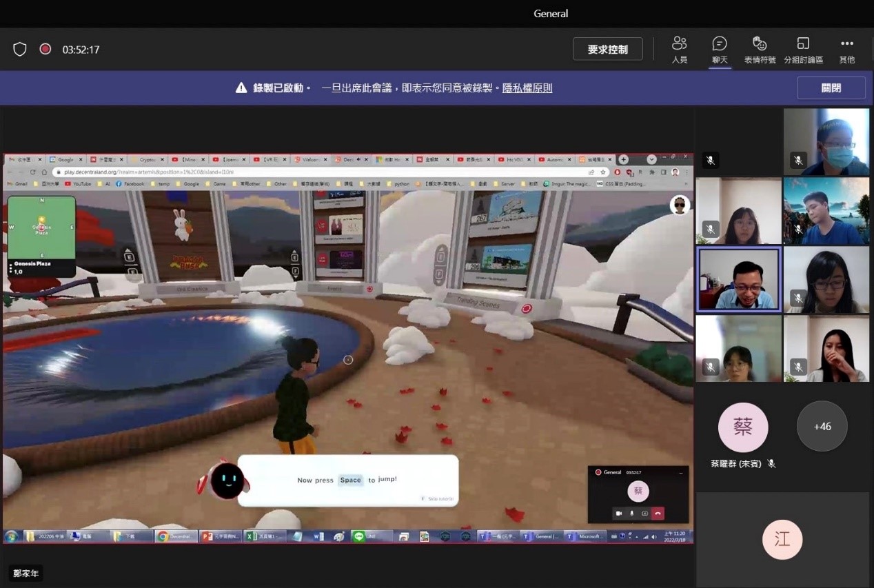Click the 蔡曜群 (來賓) name label
The height and width of the screenshot is (588, 874).
[x=736, y=464]
